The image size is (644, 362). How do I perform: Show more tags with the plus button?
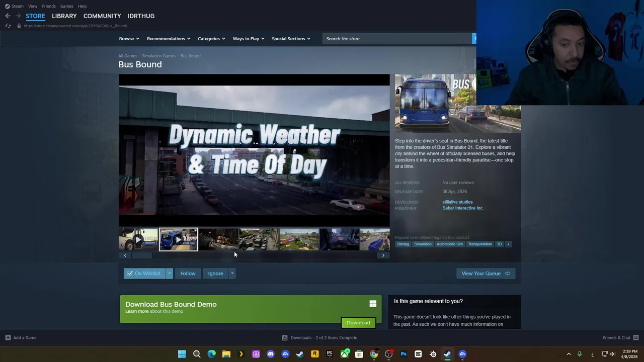click(x=508, y=244)
